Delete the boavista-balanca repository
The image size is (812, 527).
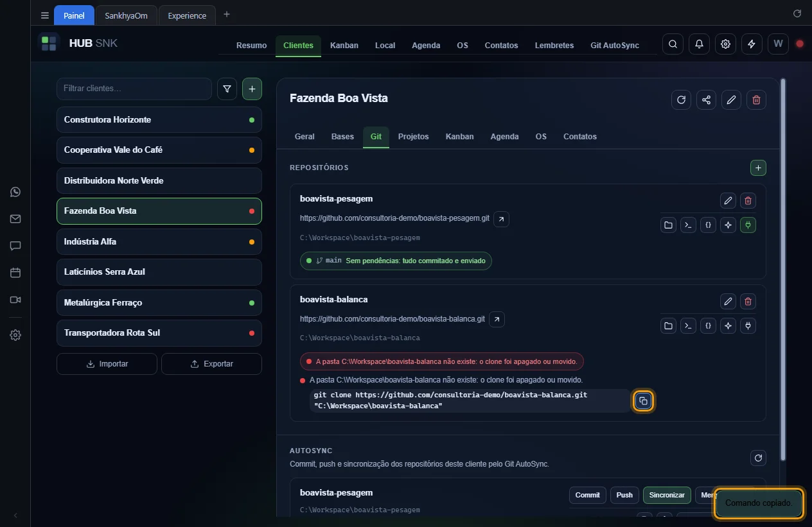click(x=748, y=301)
